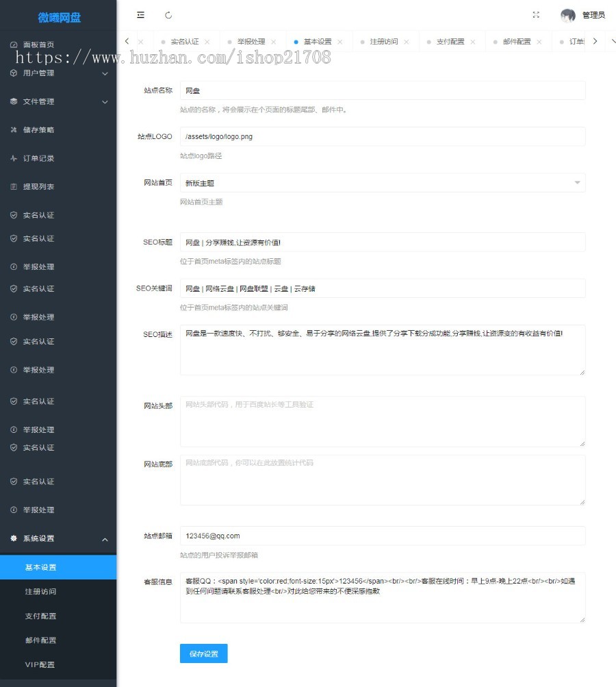Viewport: 616px width, 687px height.
Task: Click the 提现列表 withdrawal list icon
Action: [x=14, y=186]
